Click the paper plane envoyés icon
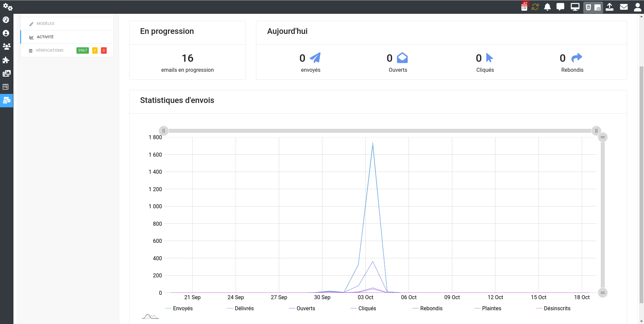The height and width of the screenshot is (324, 644). coord(315,58)
